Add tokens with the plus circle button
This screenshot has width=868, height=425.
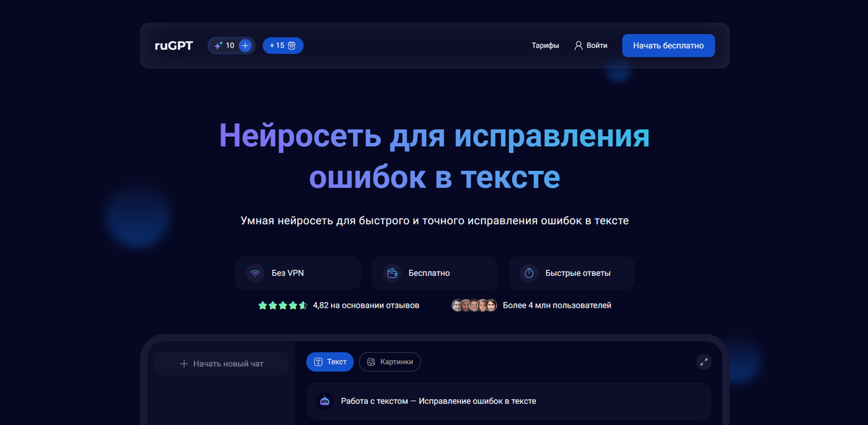[x=245, y=46]
